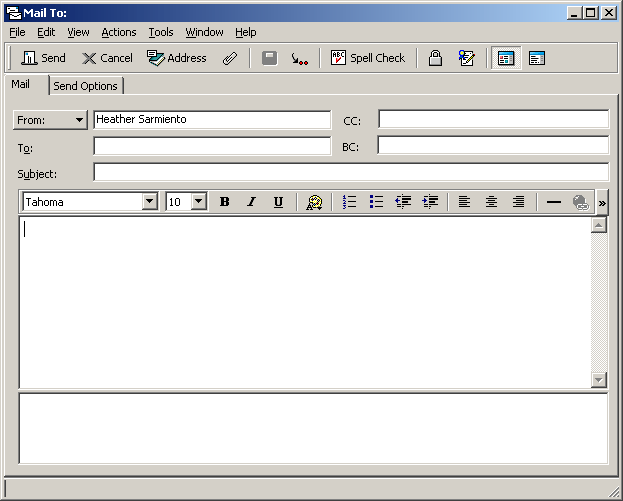This screenshot has height=501, width=623.
Task: Click the arrow with red dots icon
Action: click(x=299, y=59)
